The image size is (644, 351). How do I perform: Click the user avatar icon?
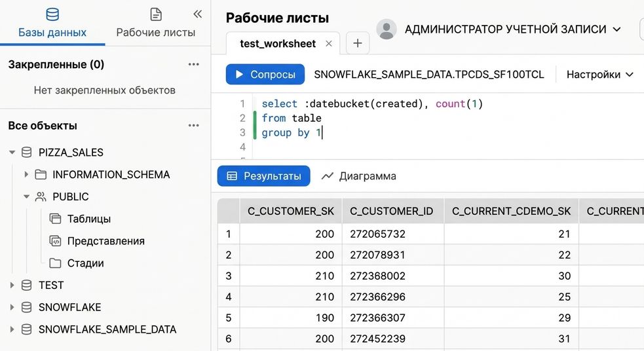click(387, 29)
